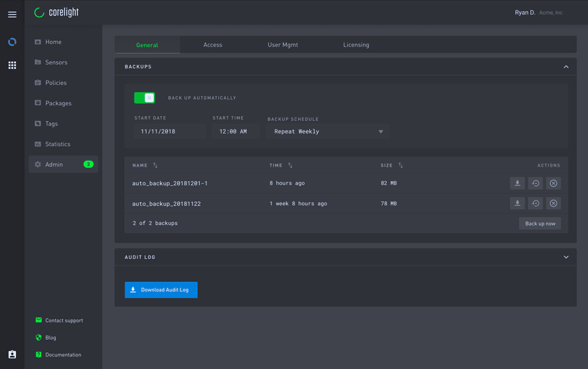Click the Start Date field 11/11/2018

169,131
